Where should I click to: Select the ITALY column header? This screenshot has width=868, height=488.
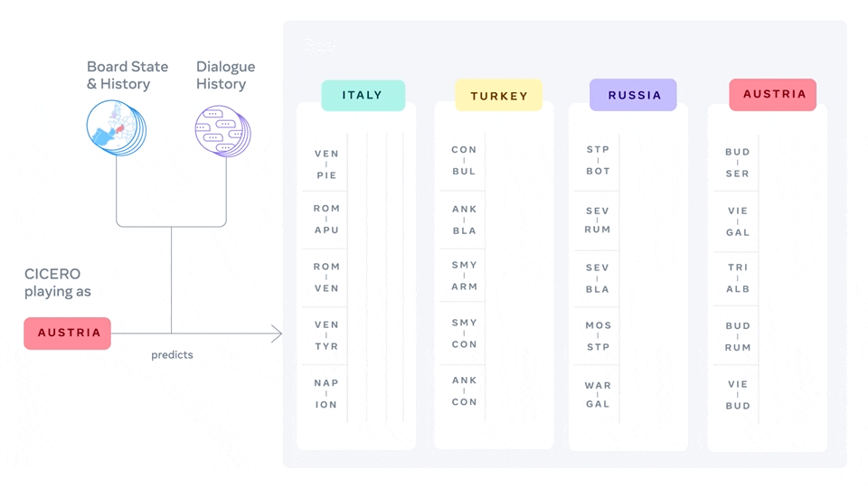(363, 95)
